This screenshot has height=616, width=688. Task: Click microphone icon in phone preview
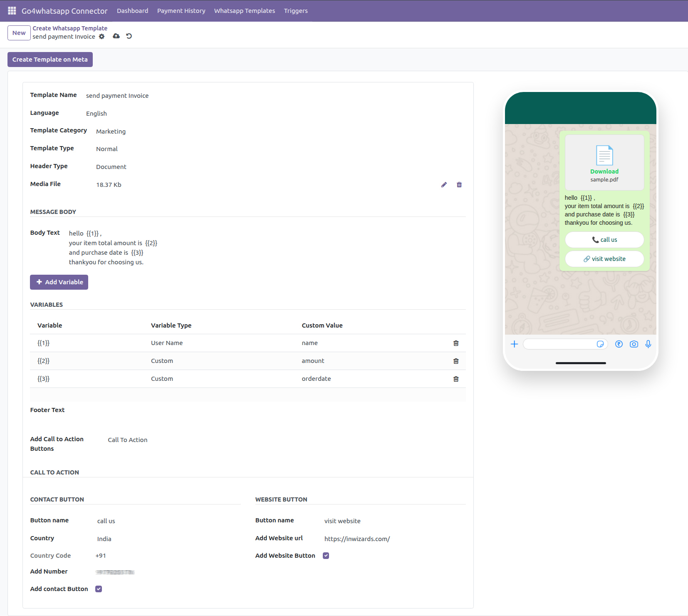click(648, 344)
